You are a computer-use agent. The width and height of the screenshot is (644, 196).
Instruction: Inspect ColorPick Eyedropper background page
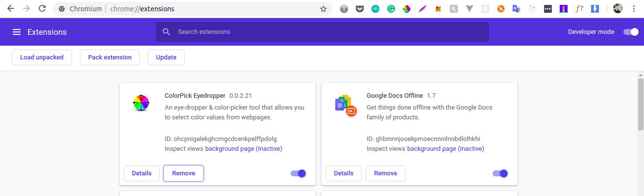(244, 148)
